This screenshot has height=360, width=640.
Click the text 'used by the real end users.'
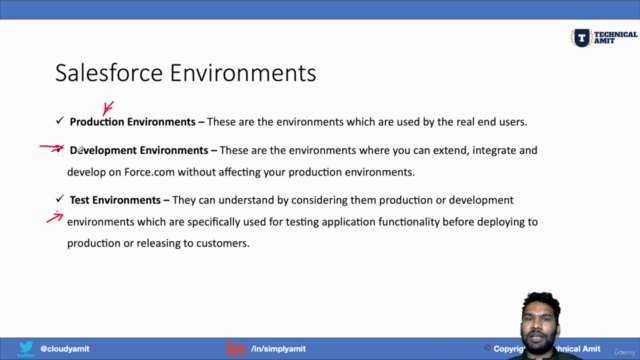coord(462,122)
